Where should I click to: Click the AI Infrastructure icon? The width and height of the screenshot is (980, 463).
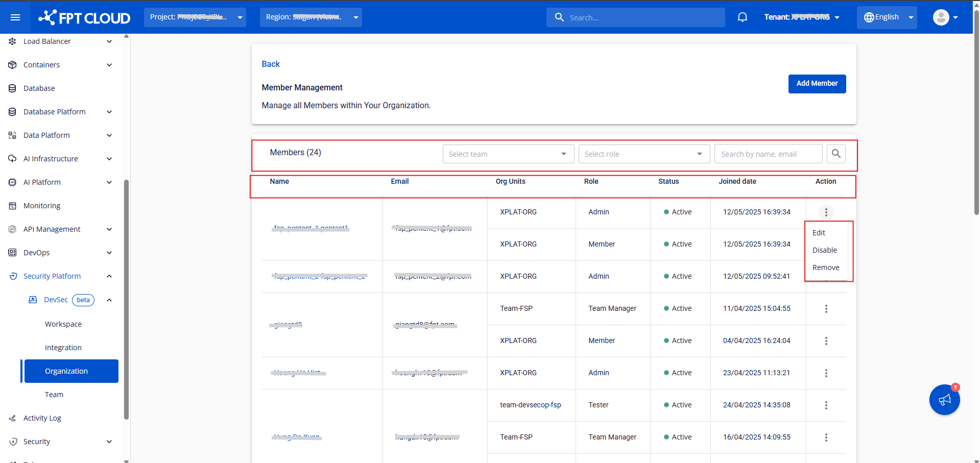[12, 159]
